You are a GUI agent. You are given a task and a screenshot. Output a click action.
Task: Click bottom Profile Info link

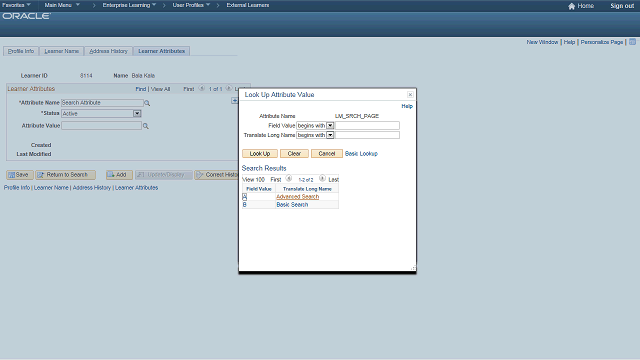(x=17, y=188)
